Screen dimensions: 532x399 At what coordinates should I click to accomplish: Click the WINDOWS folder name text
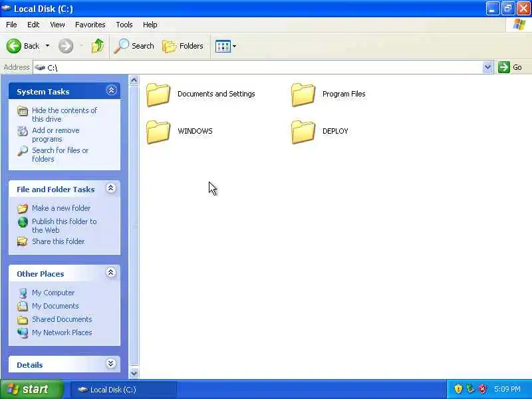(195, 131)
